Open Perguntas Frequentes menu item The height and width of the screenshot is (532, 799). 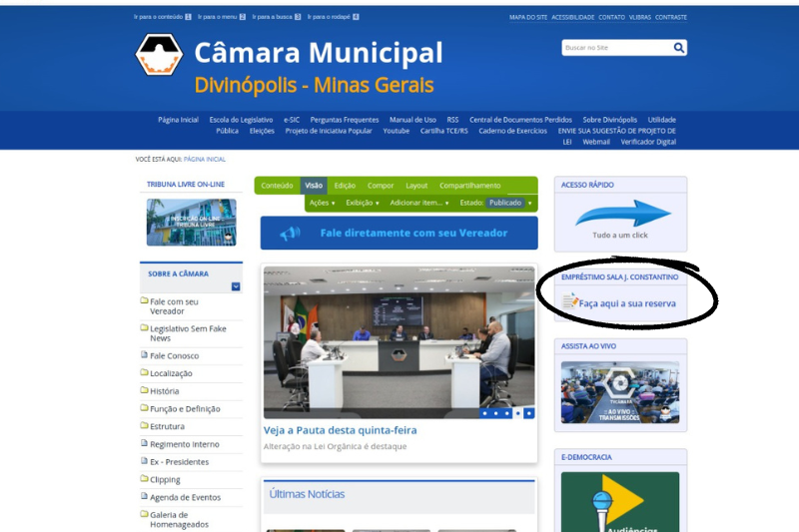point(345,120)
